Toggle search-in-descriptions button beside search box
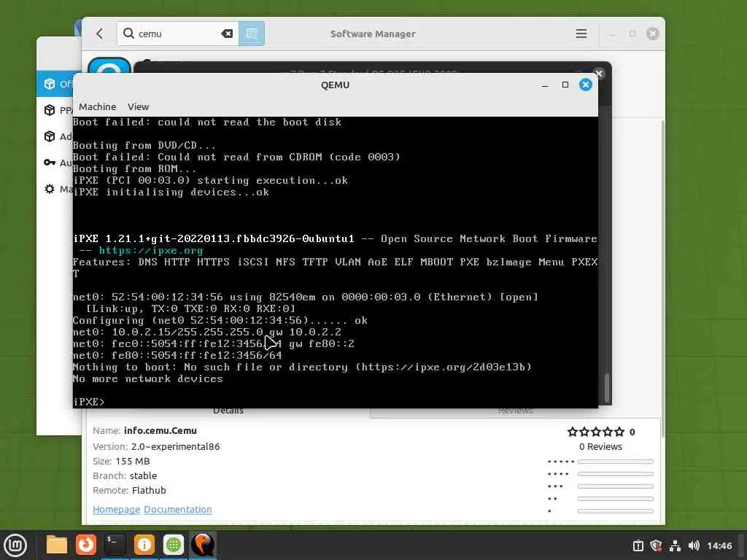747x560 pixels. pos(252,34)
